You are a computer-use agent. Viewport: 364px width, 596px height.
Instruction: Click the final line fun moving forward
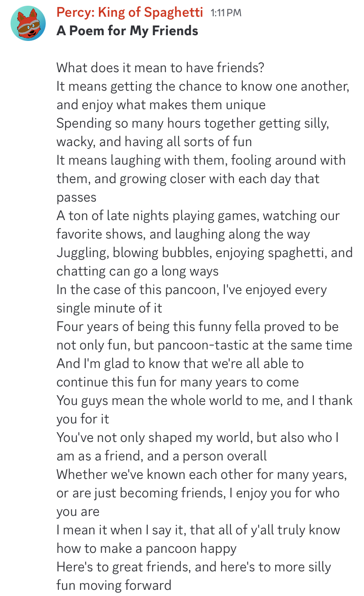tap(114, 585)
